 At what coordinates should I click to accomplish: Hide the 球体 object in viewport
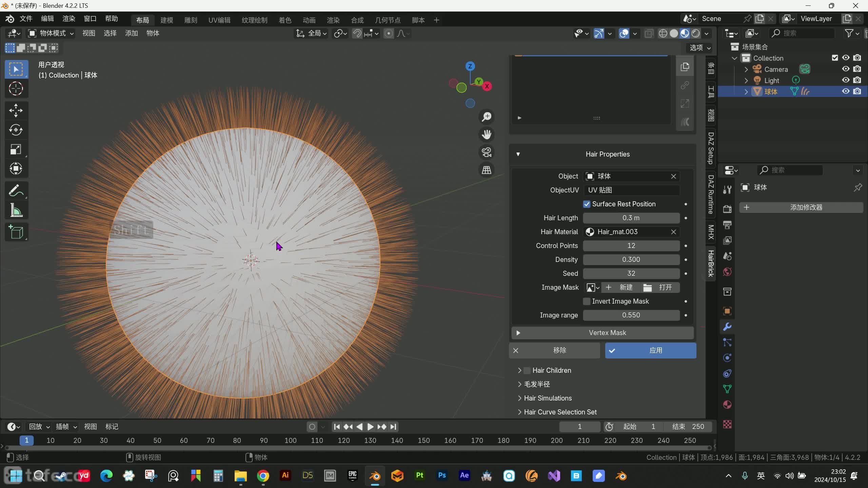coord(846,91)
